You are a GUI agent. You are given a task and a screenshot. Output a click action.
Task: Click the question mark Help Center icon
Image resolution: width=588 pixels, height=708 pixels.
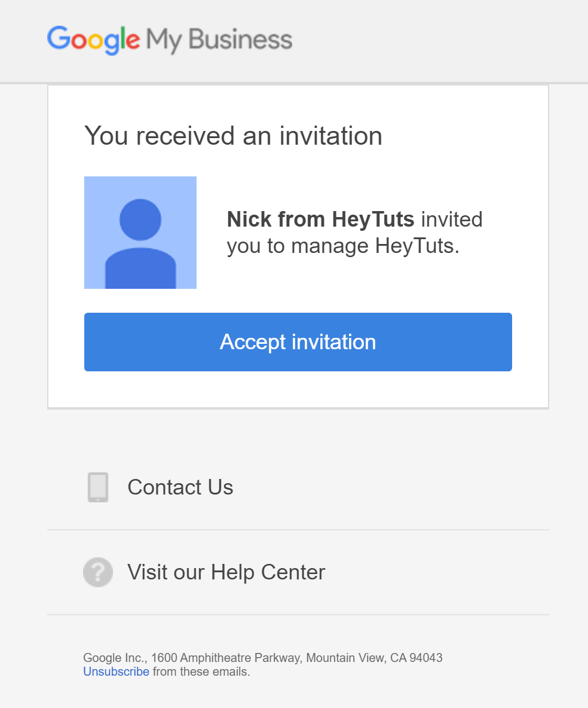(98, 572)
